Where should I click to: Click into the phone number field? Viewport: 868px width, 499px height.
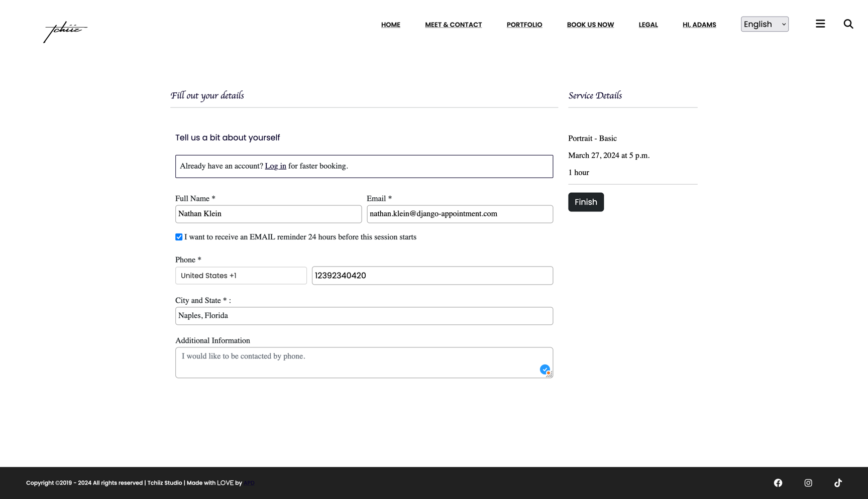432,276
